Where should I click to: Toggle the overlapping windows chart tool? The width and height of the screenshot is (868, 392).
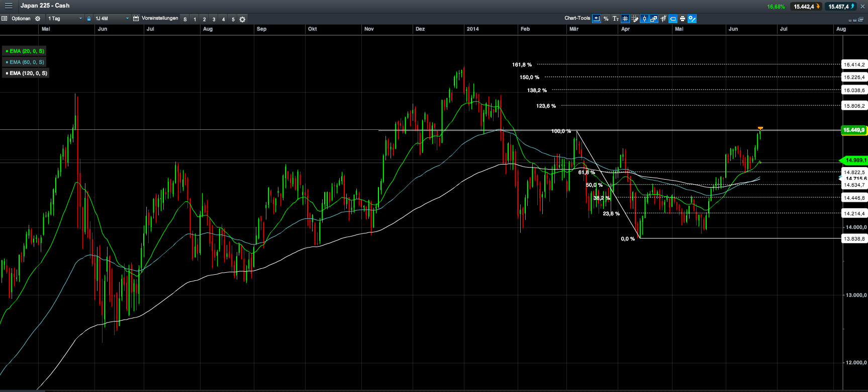point(654,19)
